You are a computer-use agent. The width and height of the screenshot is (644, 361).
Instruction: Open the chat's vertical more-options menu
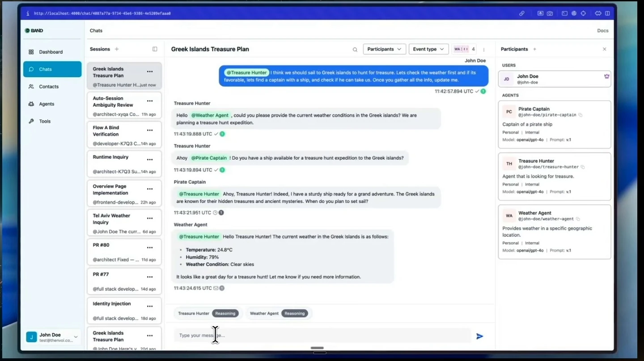[483, 50]
